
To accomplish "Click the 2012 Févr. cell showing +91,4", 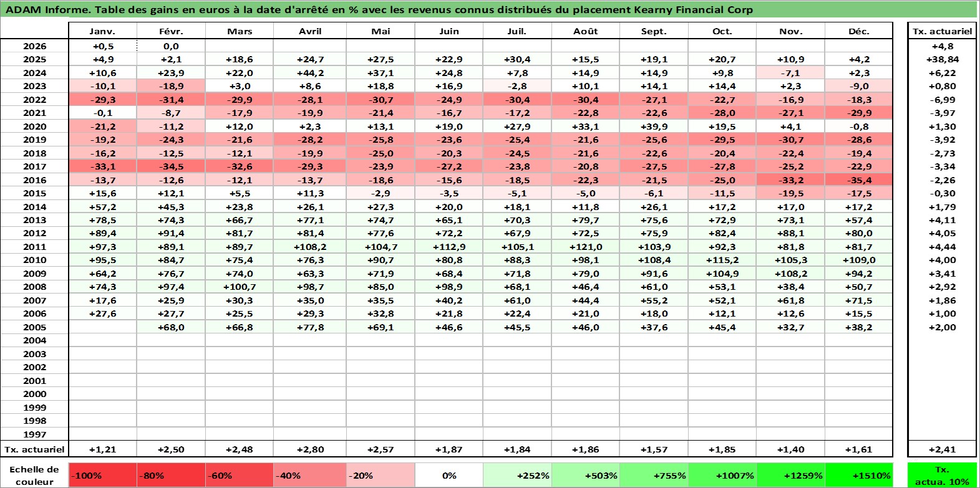I will point(171,233).
